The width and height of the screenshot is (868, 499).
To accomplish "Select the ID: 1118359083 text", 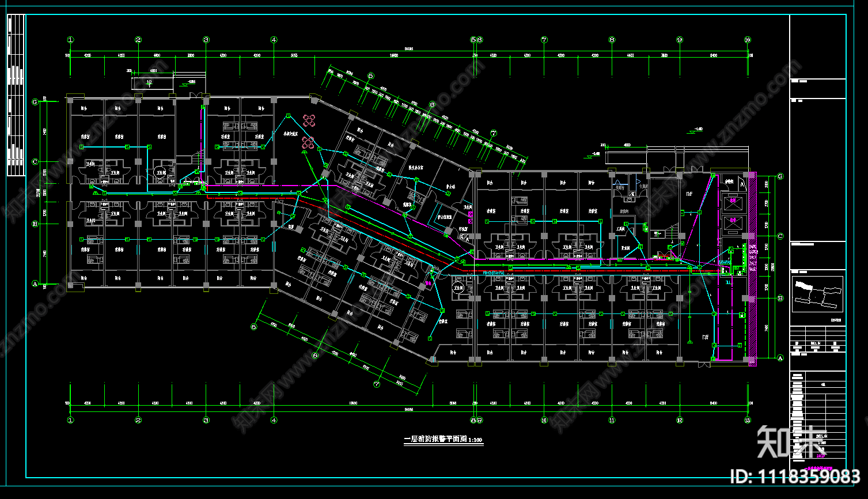I will point(795,477).
